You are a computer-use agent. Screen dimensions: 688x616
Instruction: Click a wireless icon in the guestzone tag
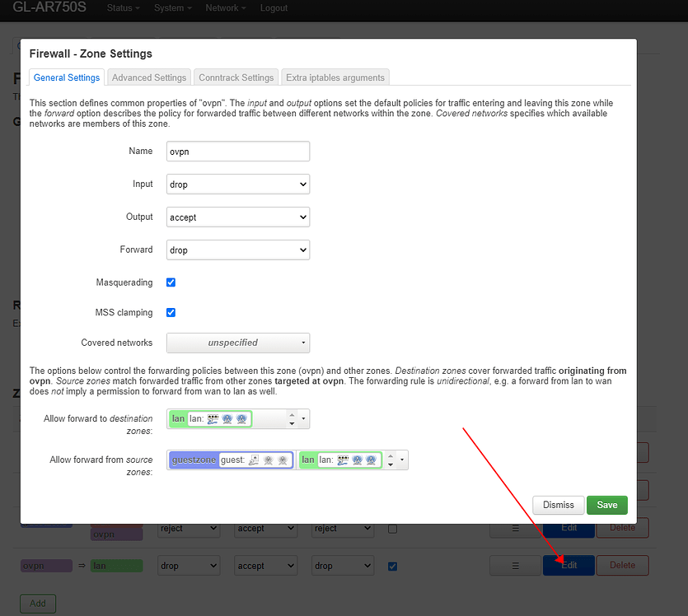(268, 459)
